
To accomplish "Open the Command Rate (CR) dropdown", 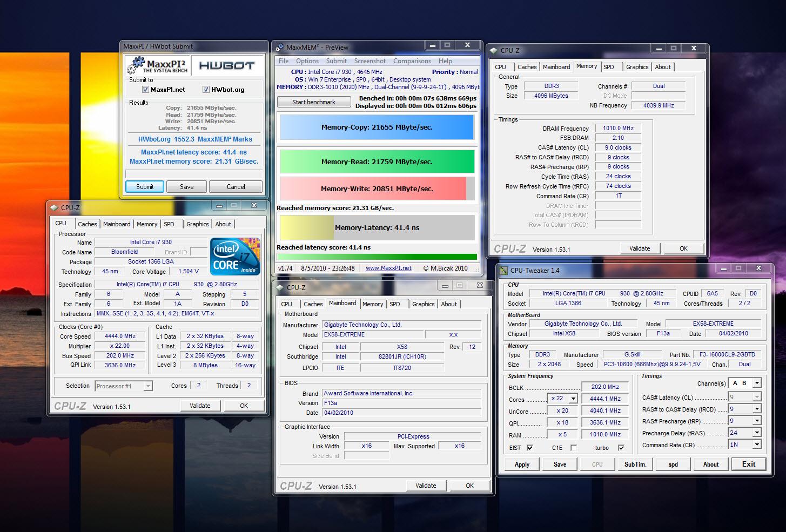I will pos(757,445).
